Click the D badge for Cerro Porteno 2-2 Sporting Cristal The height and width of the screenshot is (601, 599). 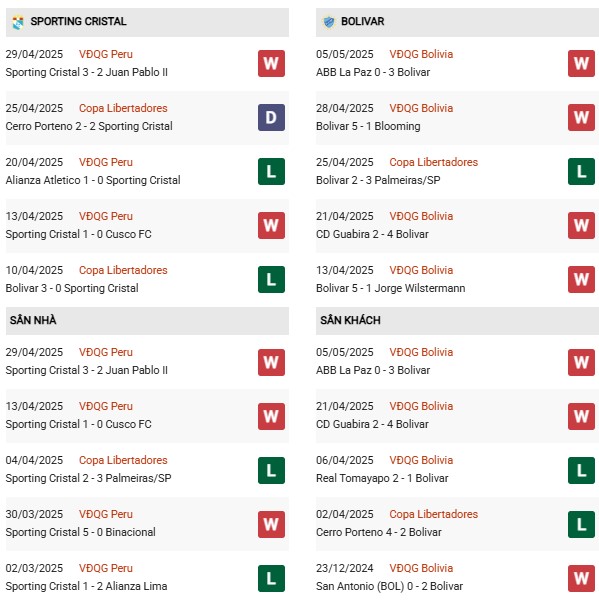[271, 117]
